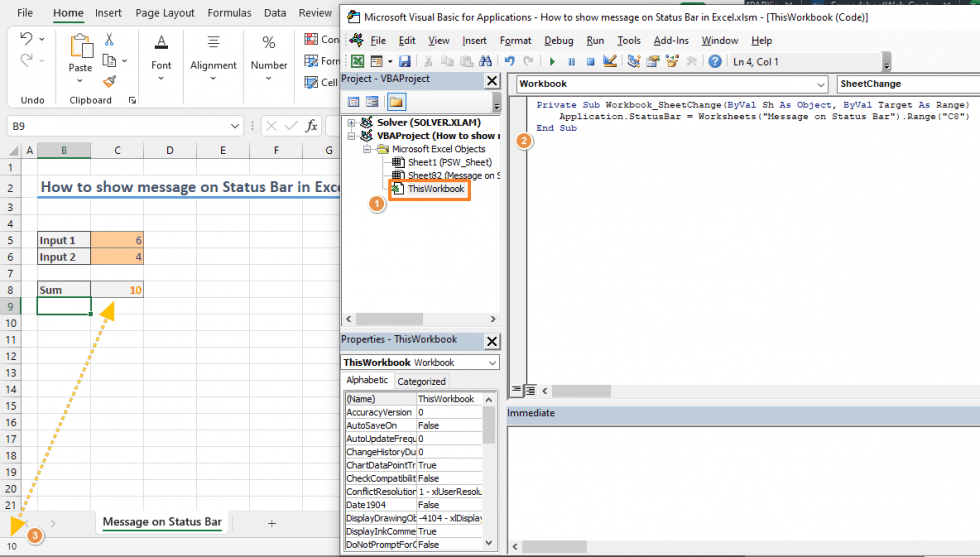
Task: Click Insert Function fx icon
Action: [311, 126]
